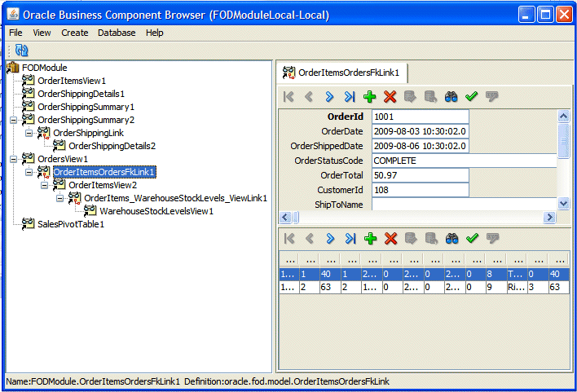This screenshot has height=392, width=577.
Task: Select the second table row with value 63
Action: (425, 287)
